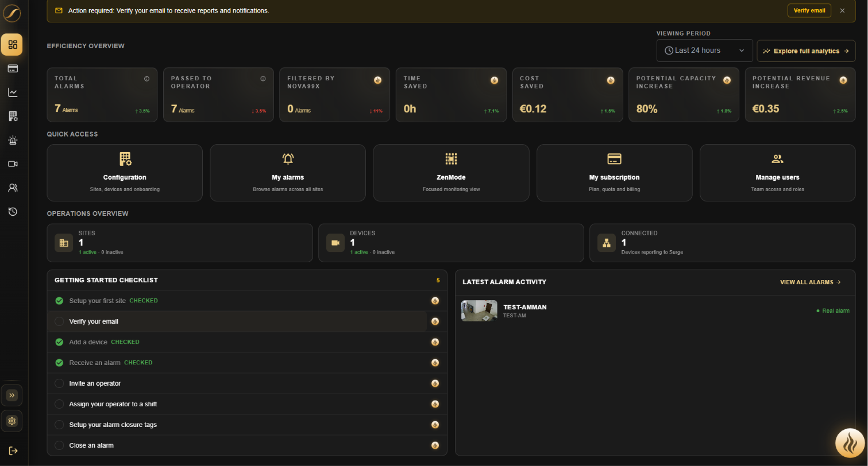Open the TEST-AMMAN alarm thumbnail
This screenshot has height=466, width=868.
click(x=479, y=311)
